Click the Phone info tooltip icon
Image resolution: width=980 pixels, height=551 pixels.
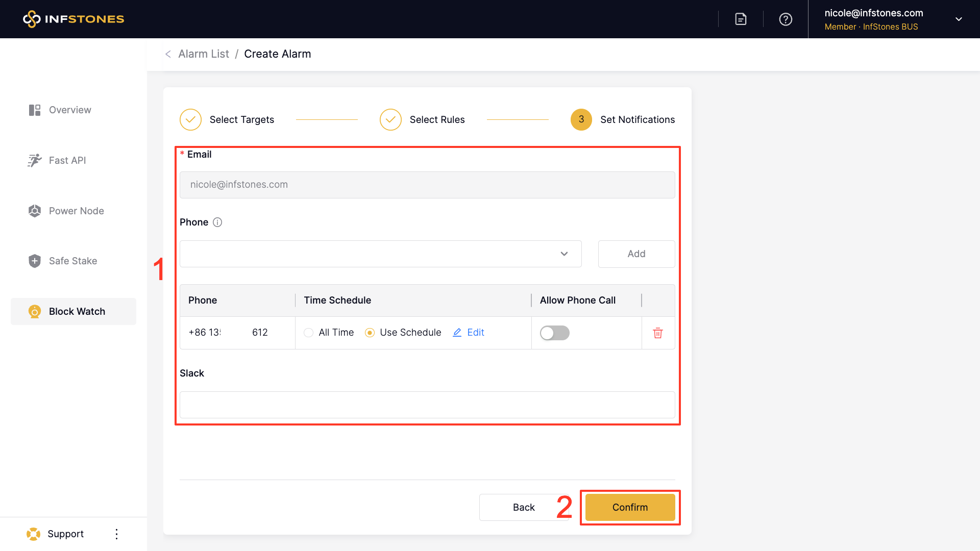click(x=217, y=222)
